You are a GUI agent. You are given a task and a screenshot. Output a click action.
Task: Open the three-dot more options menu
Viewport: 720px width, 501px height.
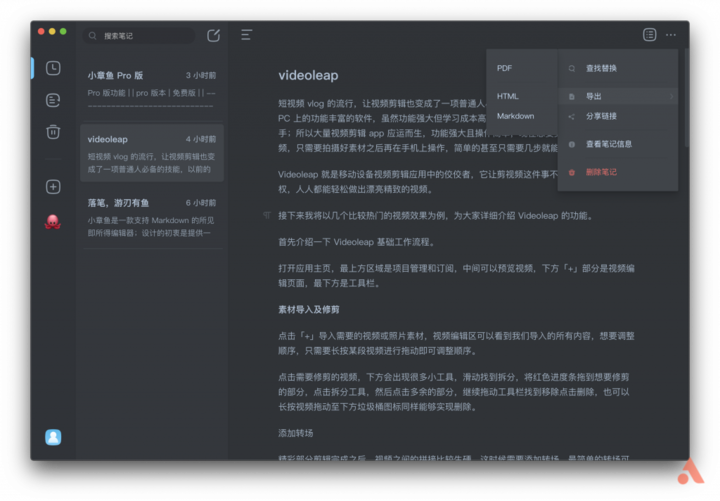pos(671,35)
